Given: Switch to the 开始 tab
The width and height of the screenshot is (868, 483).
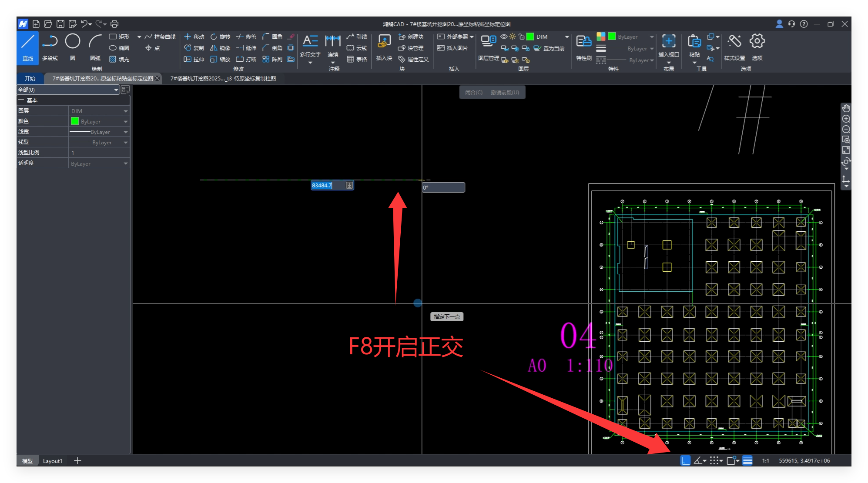Looking at the screenshot, I should click(30, 79).
